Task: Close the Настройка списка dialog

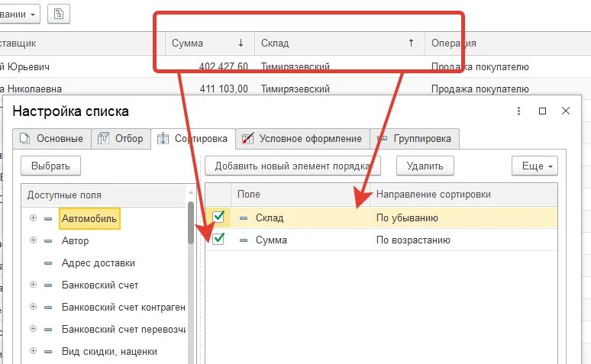Action: [x=565, y=111]
